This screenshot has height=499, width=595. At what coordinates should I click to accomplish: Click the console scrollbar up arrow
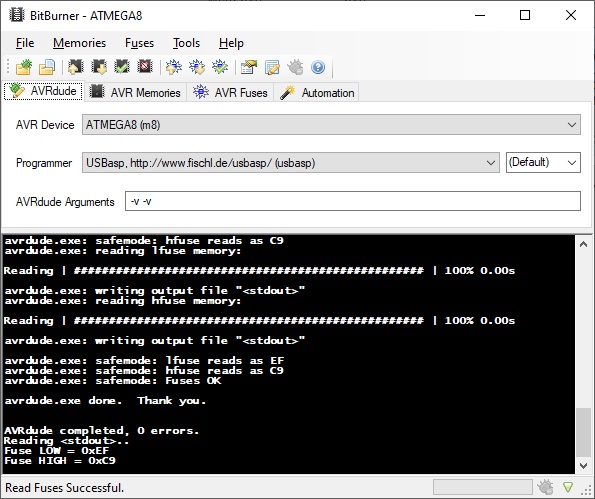584,244
